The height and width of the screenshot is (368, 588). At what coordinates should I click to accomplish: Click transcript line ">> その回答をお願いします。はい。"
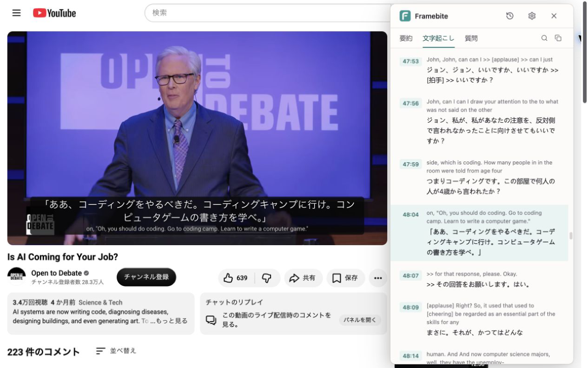[x=478, y=284]
